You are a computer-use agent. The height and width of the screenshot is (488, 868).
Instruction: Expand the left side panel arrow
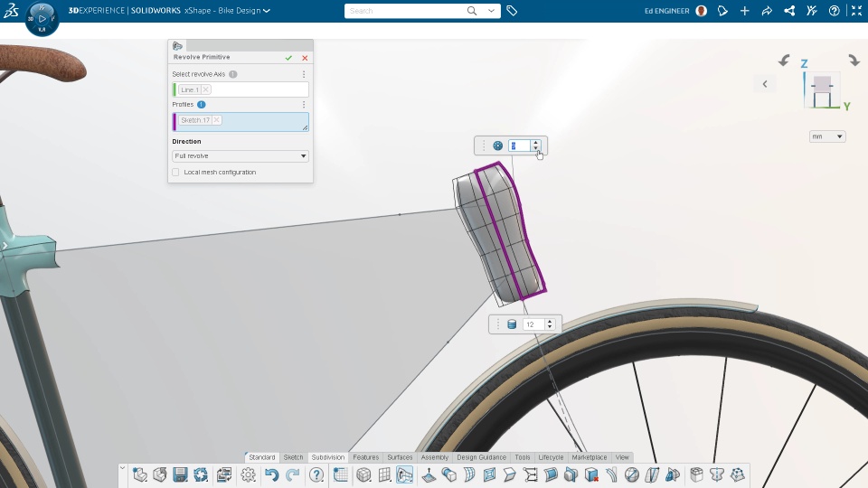pyautogui.click(x=5, y=245)
